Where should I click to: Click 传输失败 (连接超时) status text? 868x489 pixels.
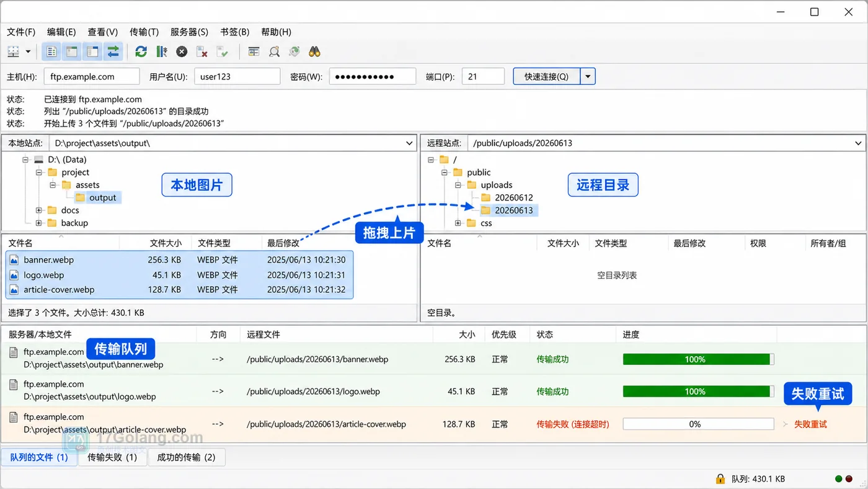(x=573, y=424)
